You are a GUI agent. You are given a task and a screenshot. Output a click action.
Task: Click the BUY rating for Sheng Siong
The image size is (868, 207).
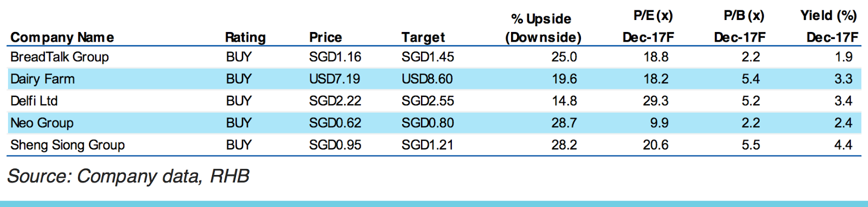[x=239, y=145]
